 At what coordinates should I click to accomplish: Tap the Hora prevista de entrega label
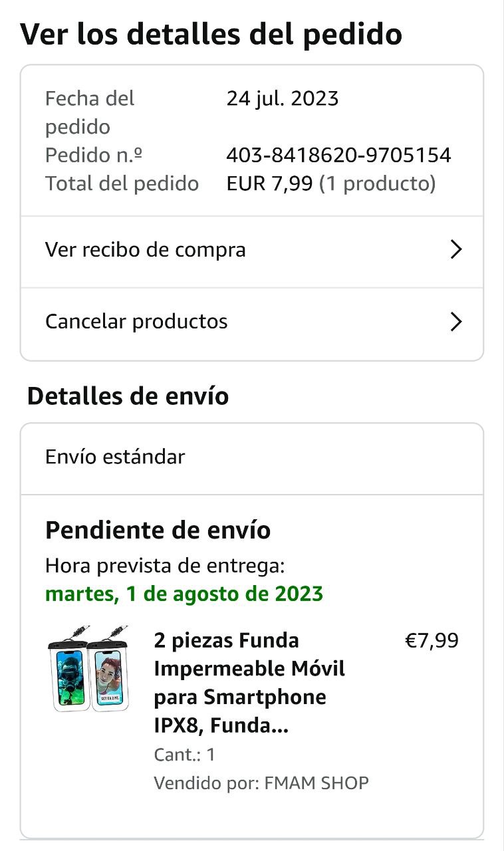pyautogui.click(x=165, y=566)
